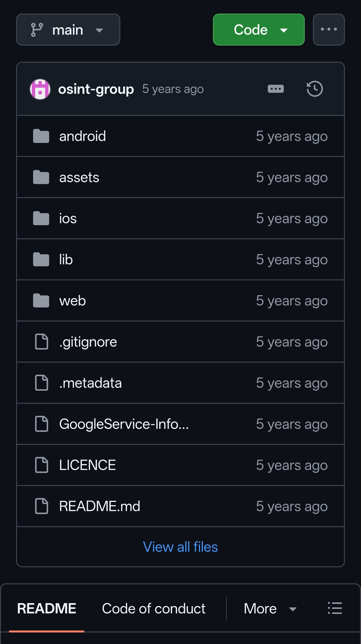The image size is (361, 644).
Task: Open the main branch dropdown
Action: (68, 30)
